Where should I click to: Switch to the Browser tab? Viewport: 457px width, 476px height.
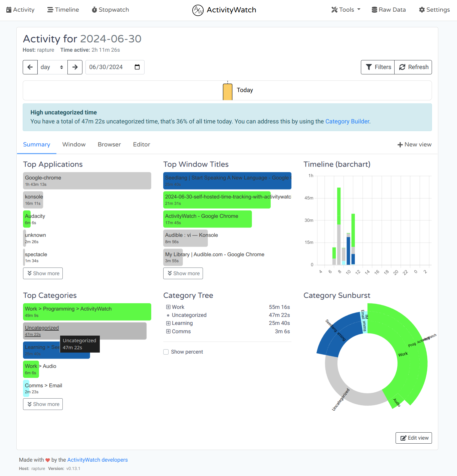pyautogui.click(x=109, y=144)
